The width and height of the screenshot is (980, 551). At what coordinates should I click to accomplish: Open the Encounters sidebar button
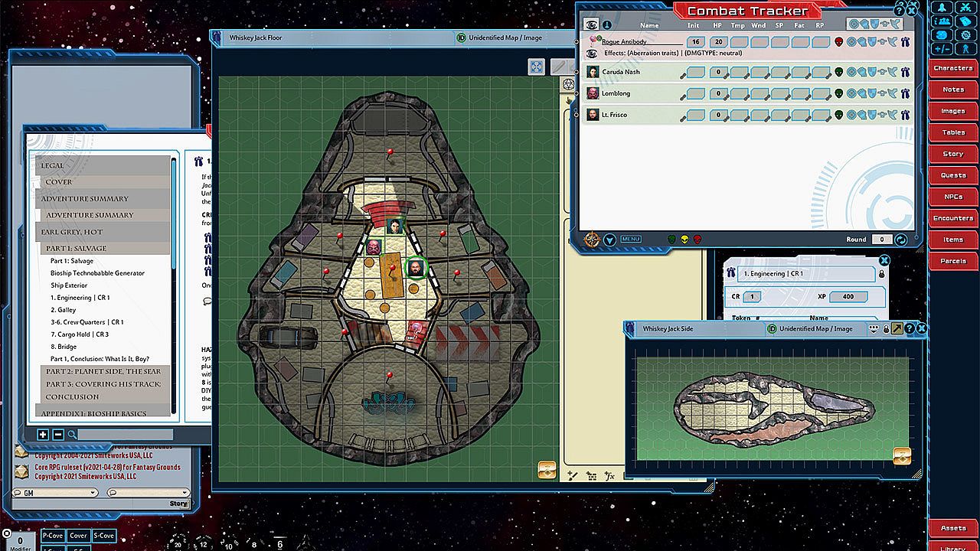pos(952,218)
